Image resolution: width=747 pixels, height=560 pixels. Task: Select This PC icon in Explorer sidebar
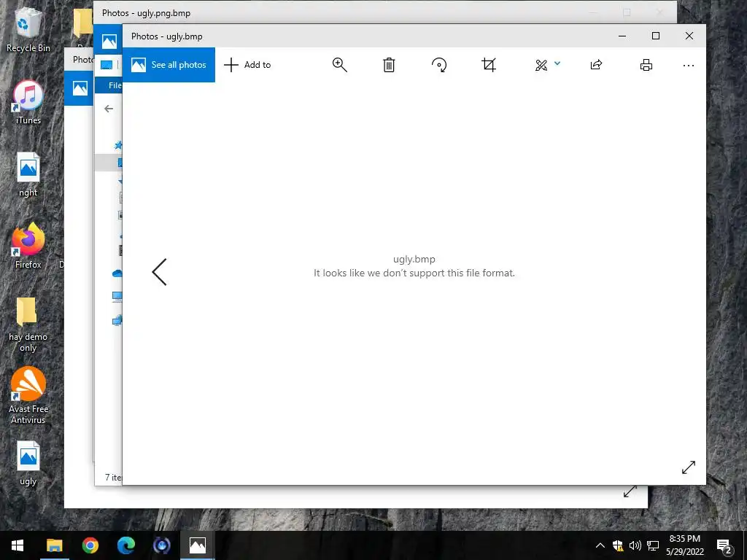click(117, 297)
